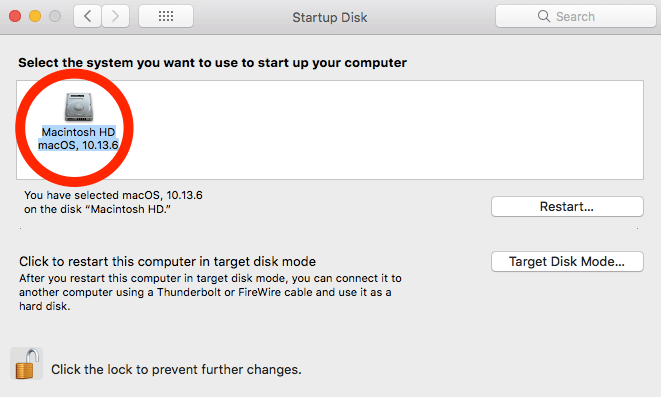The width and height of the screenshot is (661, 397).
Task: Click the 'Macintosh HD' name text
Action: point(78,132)
